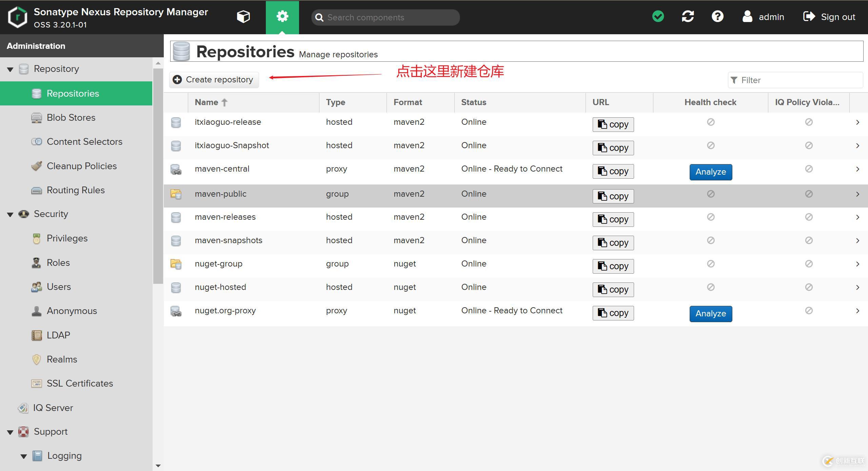
Task: Open the Browse components cube icon
Action: point(243,17)
